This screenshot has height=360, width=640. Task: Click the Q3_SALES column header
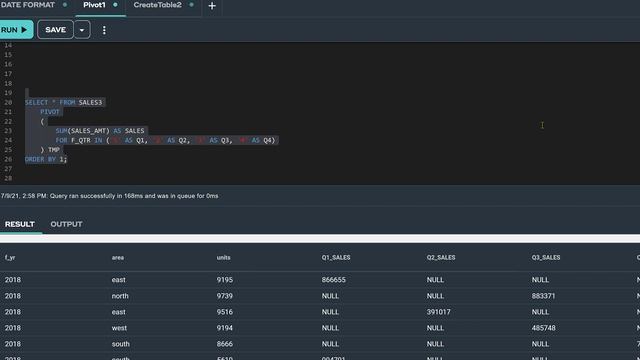(546, 258)
